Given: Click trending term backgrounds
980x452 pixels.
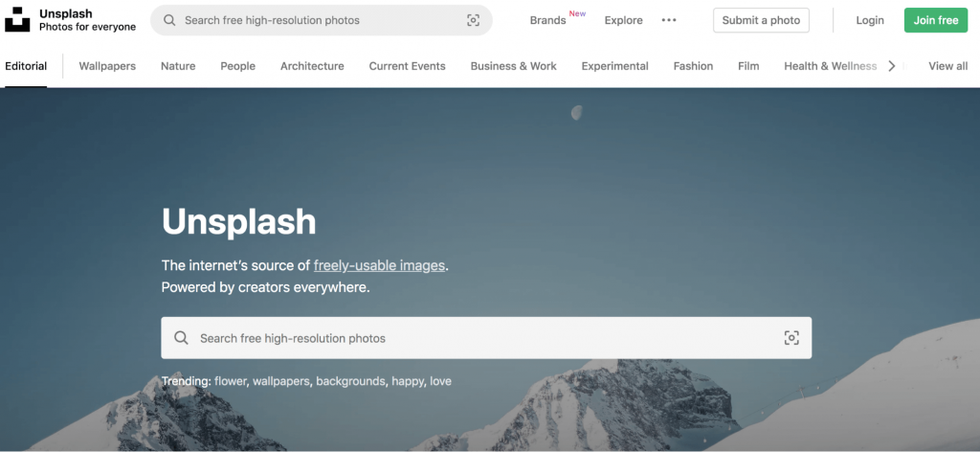Looking at the screenshot, I should (x=351, y=381).
